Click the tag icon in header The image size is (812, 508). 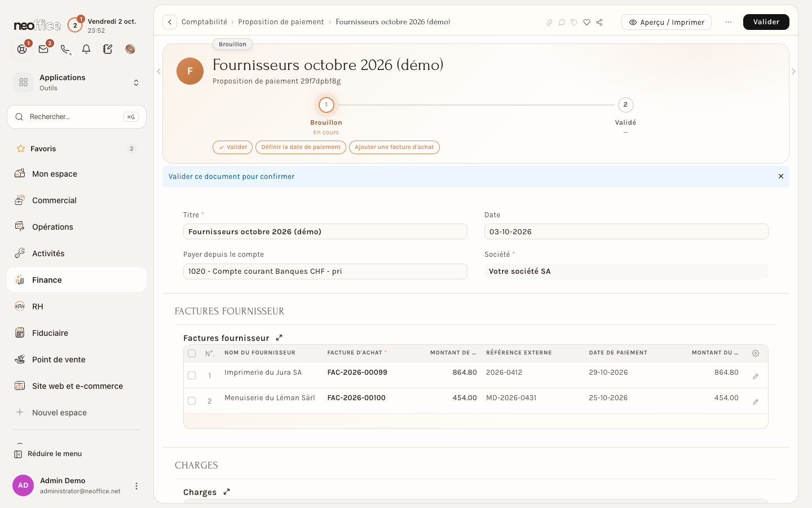click(x=574, y=23)
